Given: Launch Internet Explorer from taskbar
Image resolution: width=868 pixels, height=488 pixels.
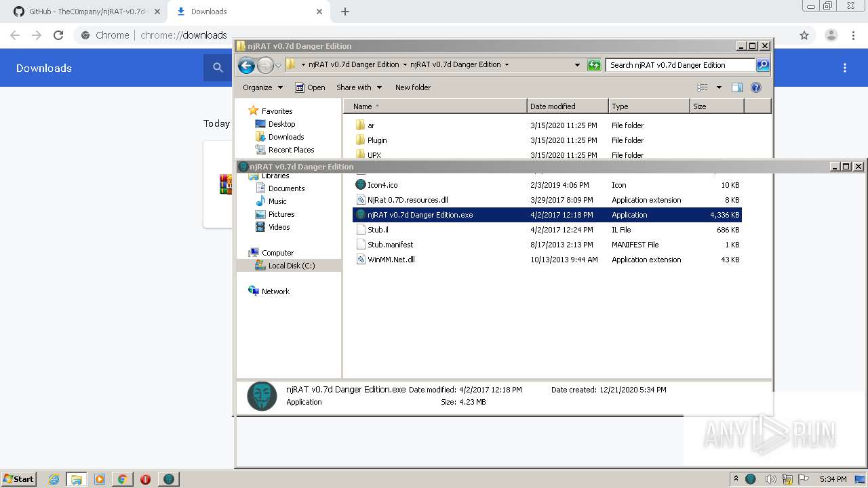Looking at the screenshot, I should click(x=54, y=479).
